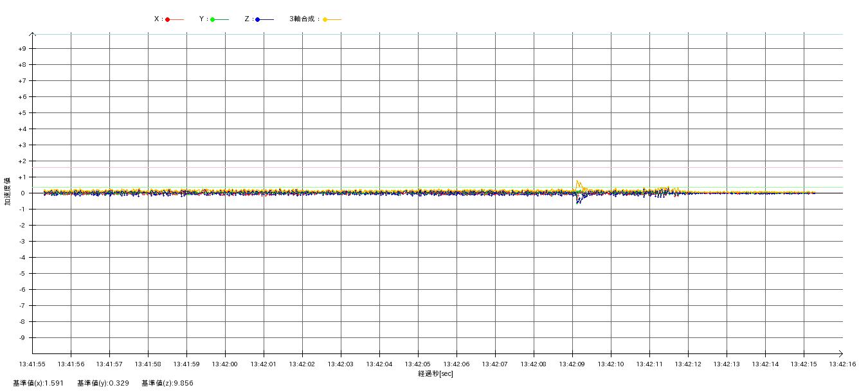Viewport: 868px width, 392px height.
Task: Click the 13:41:55 starting time label
Action: [32, 364]
